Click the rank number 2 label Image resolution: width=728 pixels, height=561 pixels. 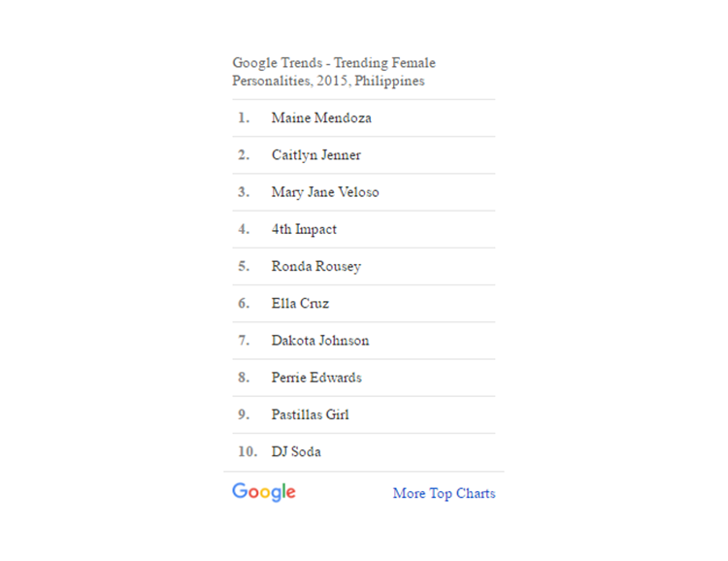pyautogui.click(x=244, y=155)
